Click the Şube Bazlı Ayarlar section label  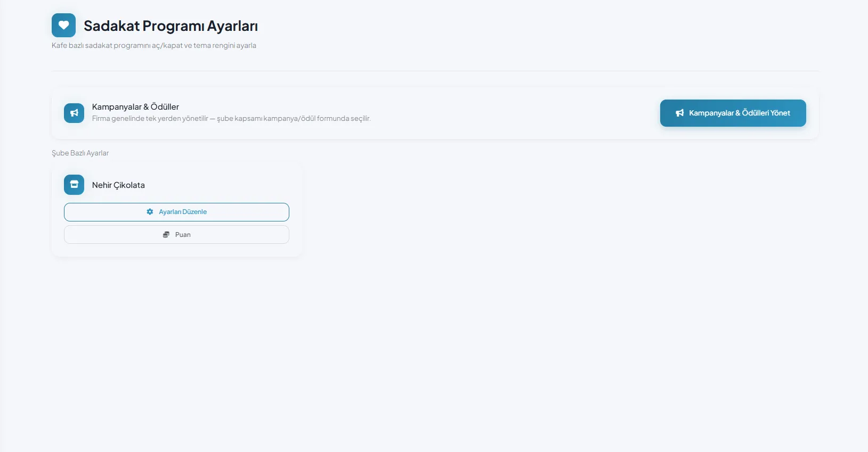80,153
